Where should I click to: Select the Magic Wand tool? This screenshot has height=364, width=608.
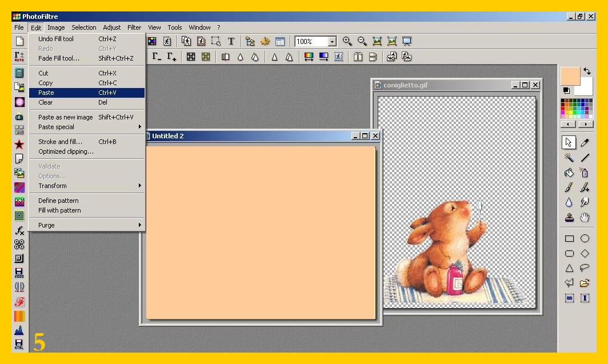(569, 158)
